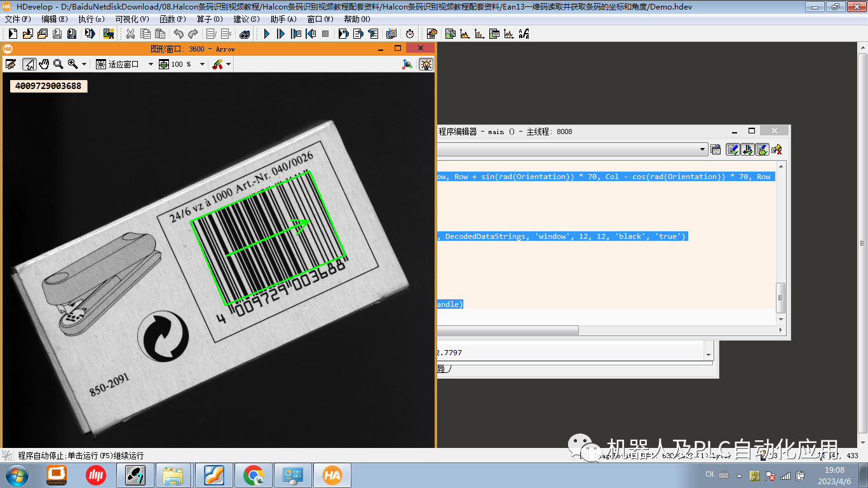Click the program editor horizontal scrollbar thumb
This screenshot has width=868, height=488.
(x=508, y=330)
